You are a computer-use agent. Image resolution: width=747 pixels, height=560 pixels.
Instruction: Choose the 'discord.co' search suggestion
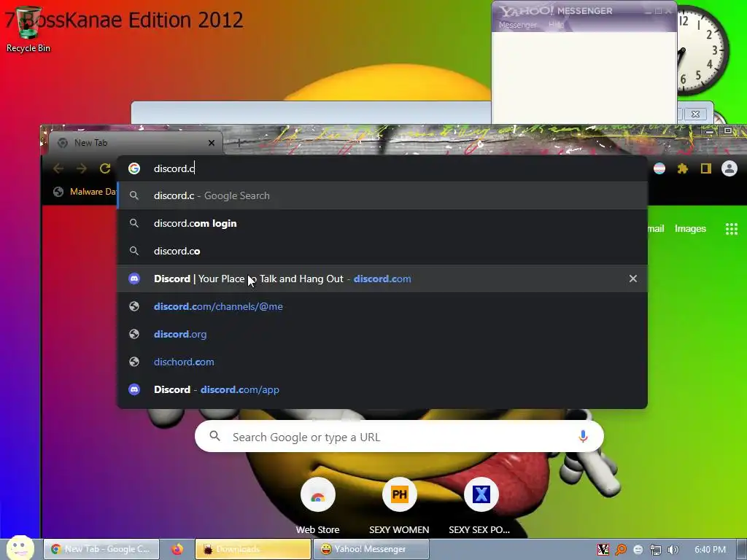pos(382,251)
